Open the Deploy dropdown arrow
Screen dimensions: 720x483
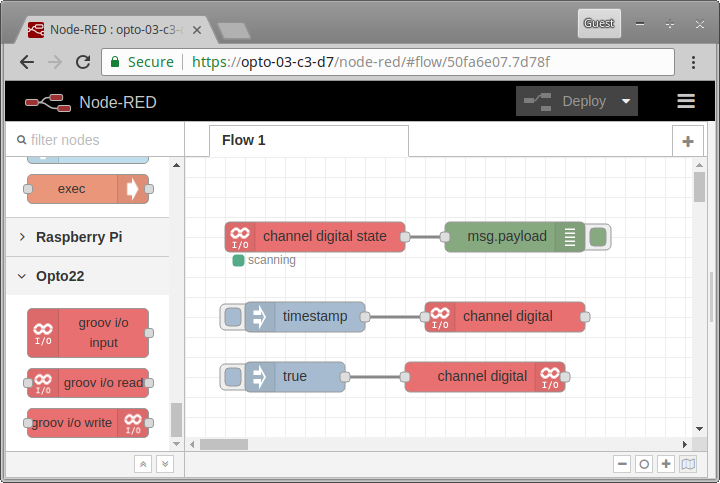pos(626,101)
